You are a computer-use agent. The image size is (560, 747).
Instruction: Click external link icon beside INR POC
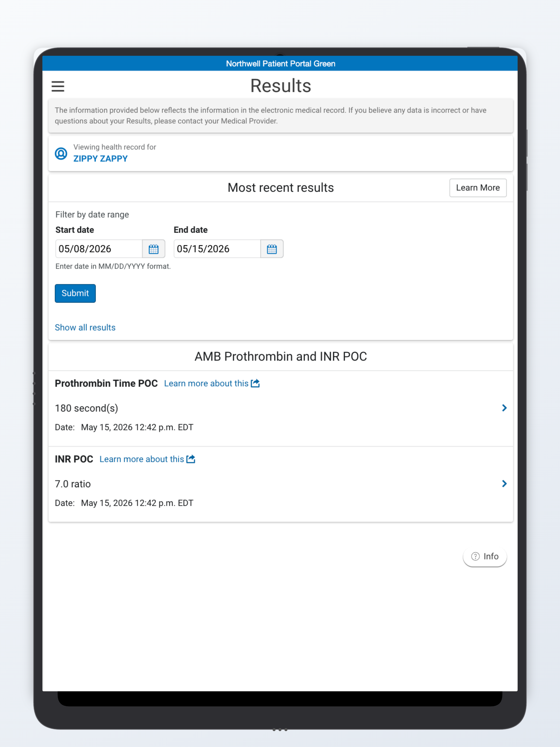[191, 459]
